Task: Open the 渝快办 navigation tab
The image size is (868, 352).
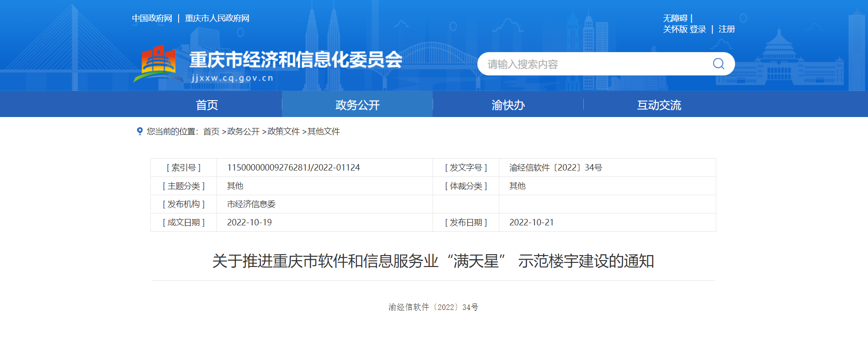Action: coord(508,105)
